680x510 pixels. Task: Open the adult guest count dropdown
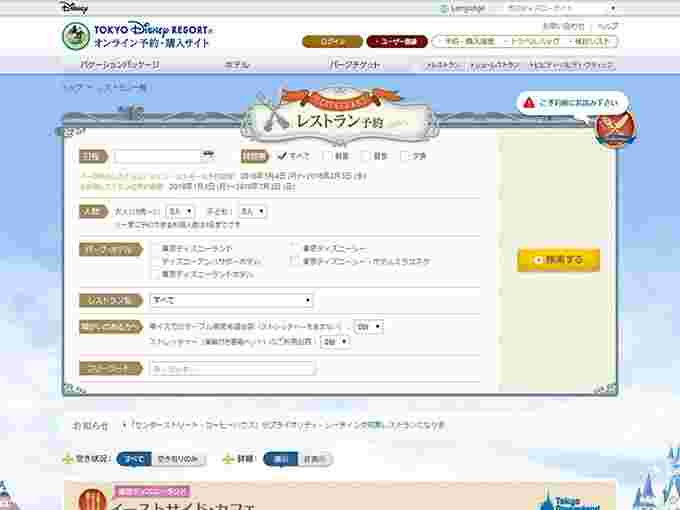180,211
